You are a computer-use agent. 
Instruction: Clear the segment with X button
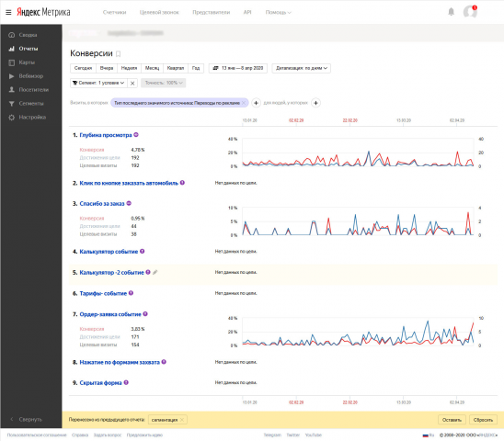coord(132,84)
